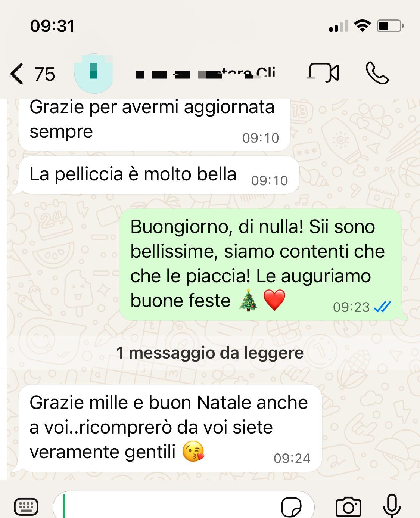Open the contact's profile picture
The width and height of the screenshot is (420, 518).
coord(94,73)
